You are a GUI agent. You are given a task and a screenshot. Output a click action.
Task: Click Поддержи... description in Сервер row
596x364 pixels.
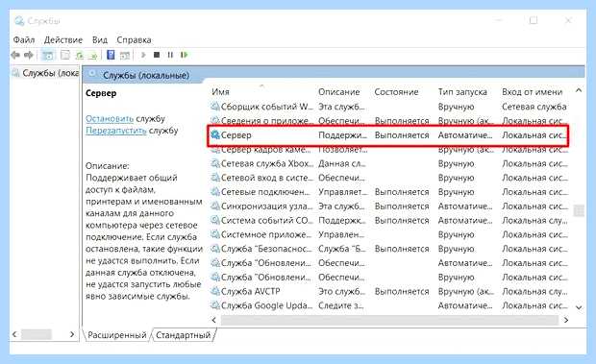click(342, 135)
